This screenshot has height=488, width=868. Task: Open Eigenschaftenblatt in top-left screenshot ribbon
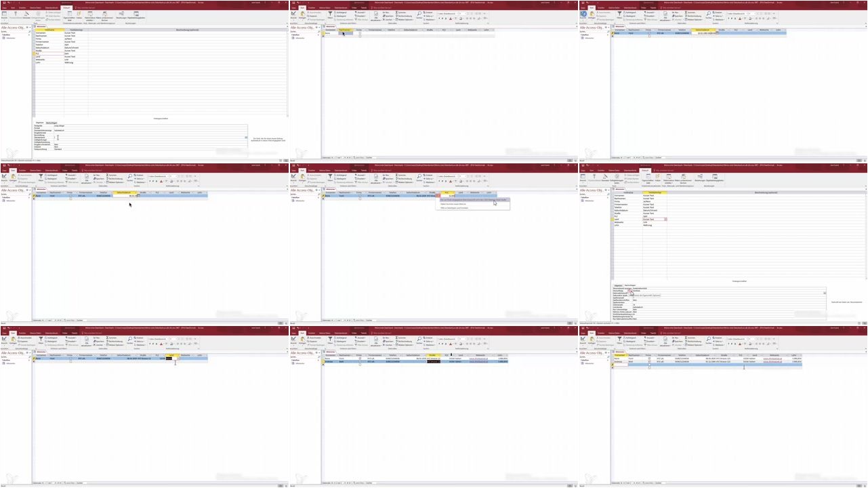click(69, 16)
